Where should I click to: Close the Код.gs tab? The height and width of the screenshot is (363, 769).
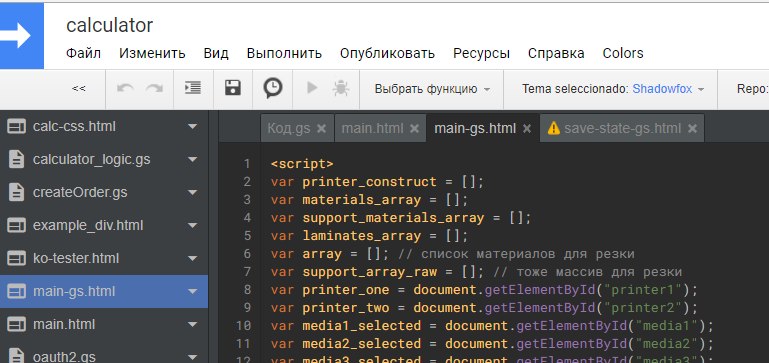point(321,129)
